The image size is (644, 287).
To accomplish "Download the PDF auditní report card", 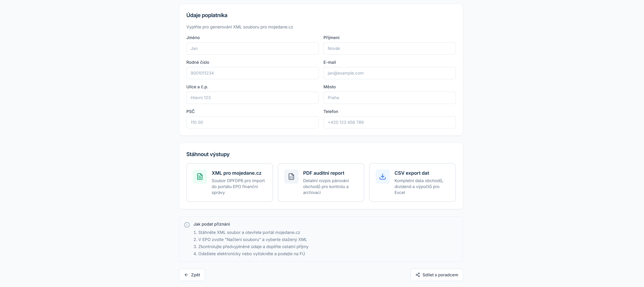I will click(321, 182).
